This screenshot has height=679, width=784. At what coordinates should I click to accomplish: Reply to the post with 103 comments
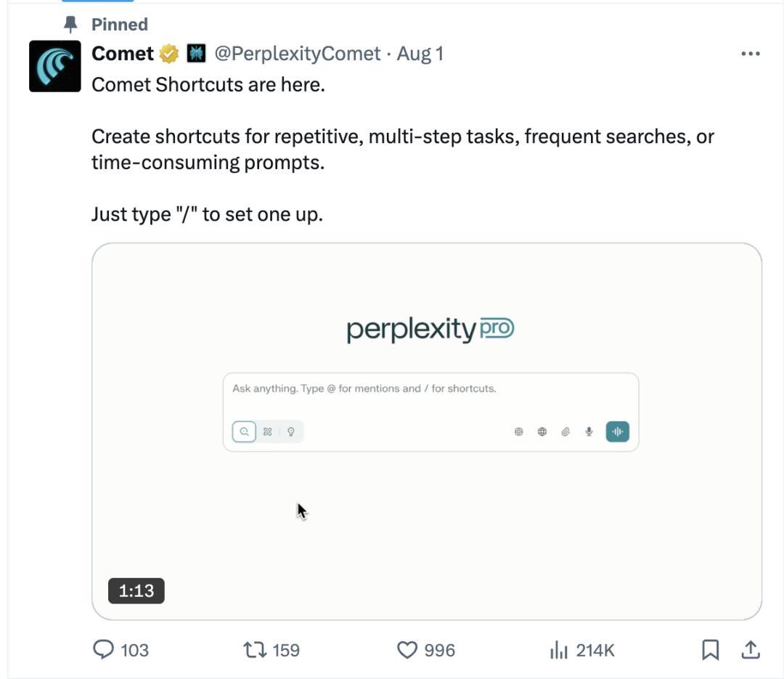coord(121,650)
